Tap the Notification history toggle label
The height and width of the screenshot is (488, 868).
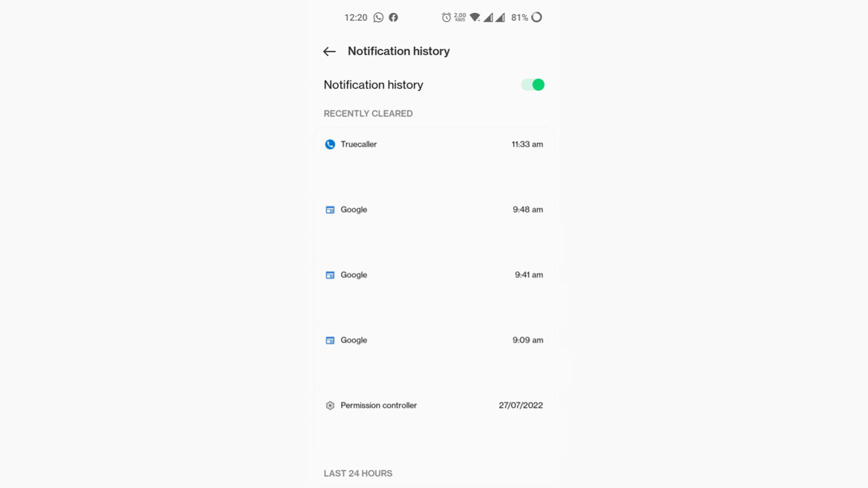374,85
